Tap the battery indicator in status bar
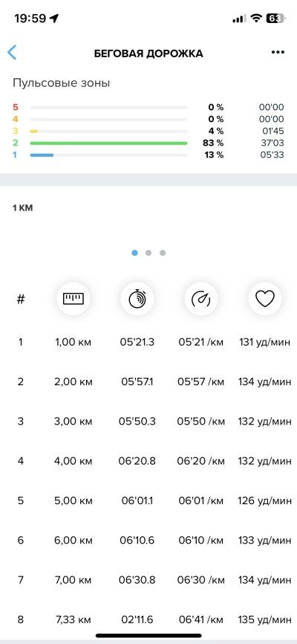 (275, 18)
